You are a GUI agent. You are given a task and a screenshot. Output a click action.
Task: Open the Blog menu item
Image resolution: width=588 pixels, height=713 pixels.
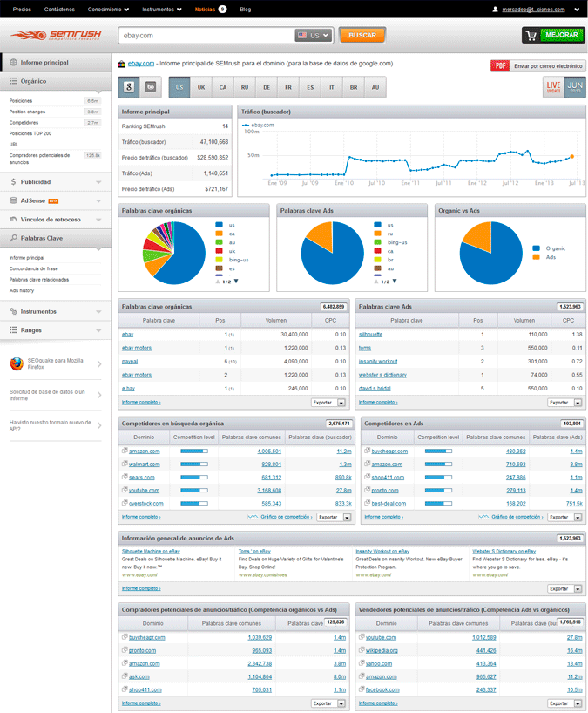tap(246, 9)
